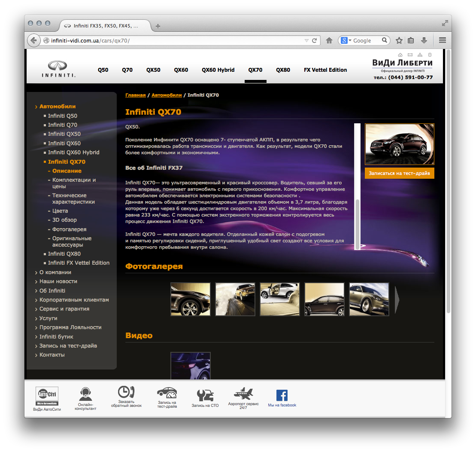Image resolution: width=476 pixels, height=452 pixels.
Task: Click the browser Home icon
Action: (329, 40)
